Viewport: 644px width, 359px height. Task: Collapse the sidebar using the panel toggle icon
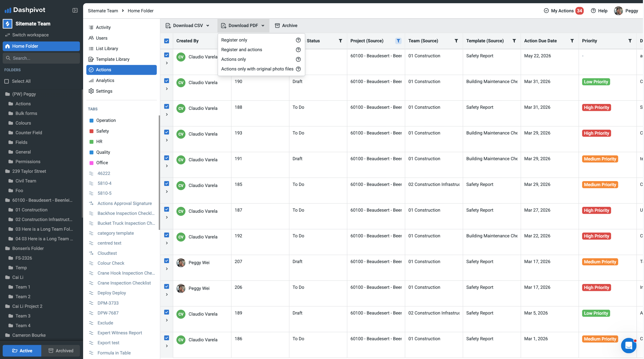pyautogui.click(x=75, y=10)
